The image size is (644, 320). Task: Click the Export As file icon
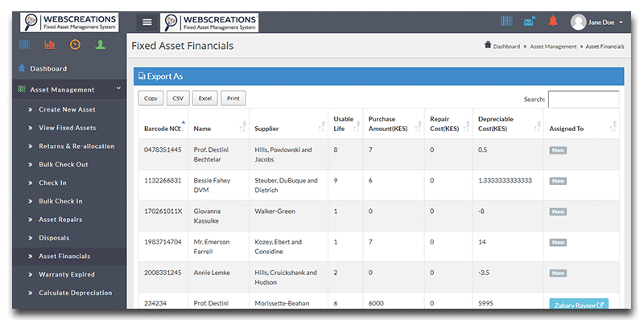tap(142, 76)
